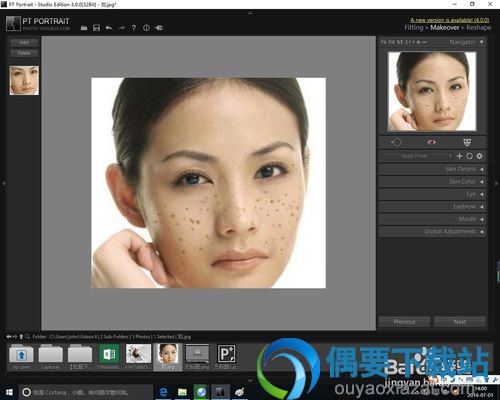Screen dimensions: 500x400
Task: Collapse the left panel with side arrow
Action: pos(3,183)
